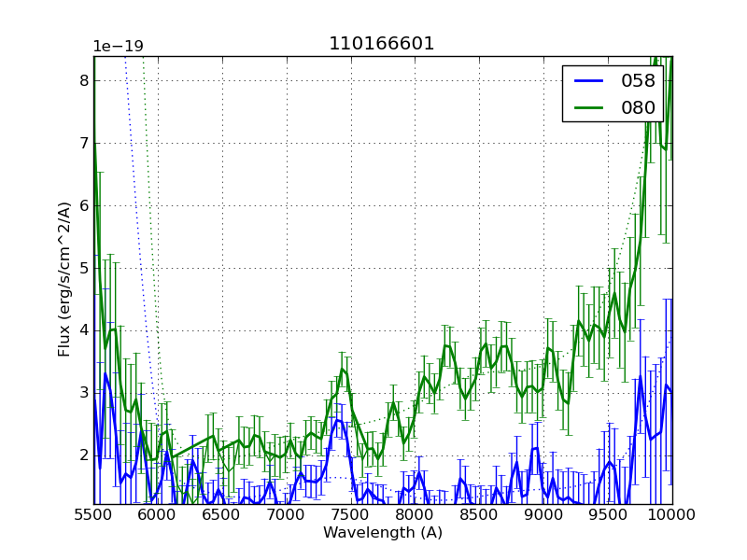Click the Flux (erg/s/cm^2/A) axis label
Screen dimensions: 747x560
[x=64, y=279]
